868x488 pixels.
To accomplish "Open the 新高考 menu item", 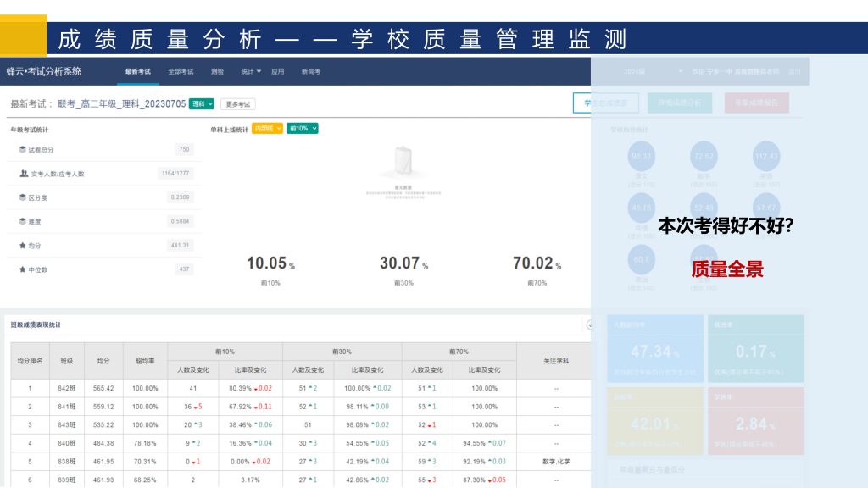I will click(x=311, y=72).
